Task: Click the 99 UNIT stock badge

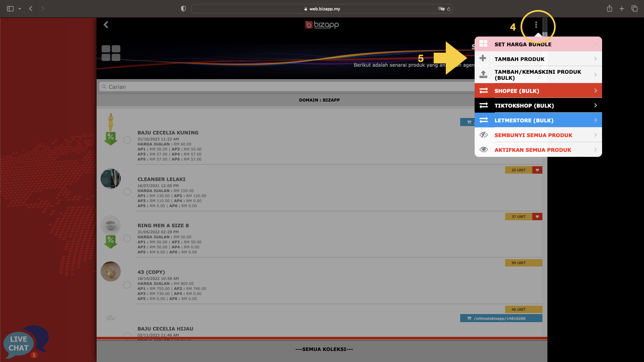Action: 524,263
